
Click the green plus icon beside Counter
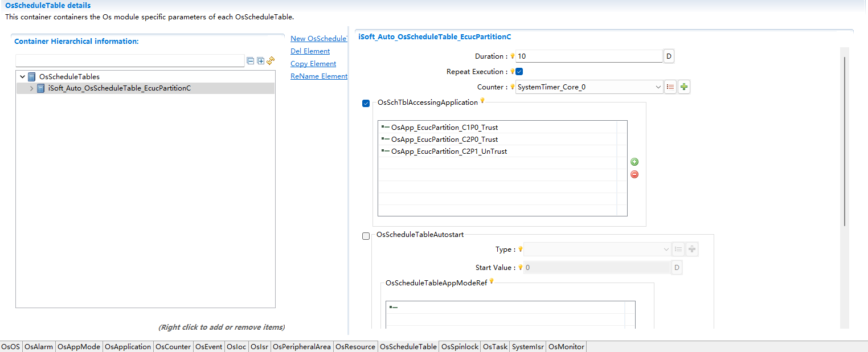pos(684,87)
